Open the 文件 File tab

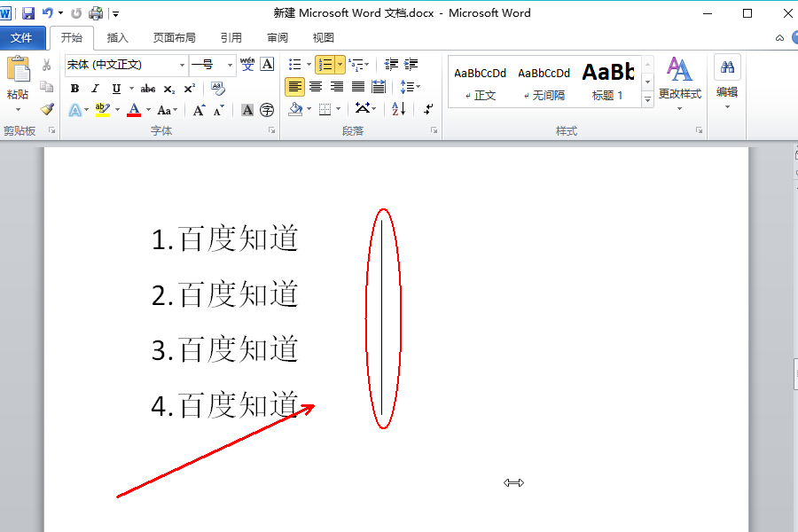[21, 37]
